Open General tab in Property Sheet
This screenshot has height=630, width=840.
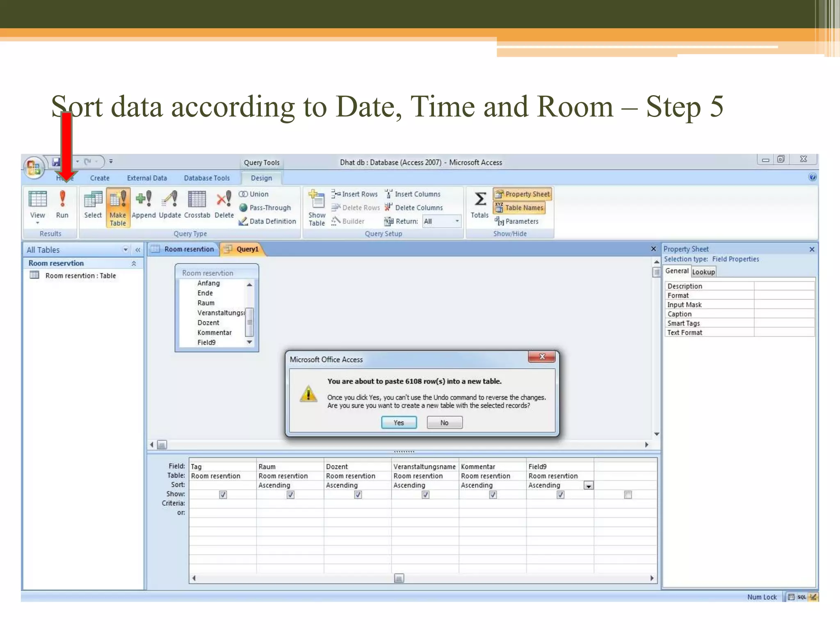pyautogui.click(x=677, y=271)
